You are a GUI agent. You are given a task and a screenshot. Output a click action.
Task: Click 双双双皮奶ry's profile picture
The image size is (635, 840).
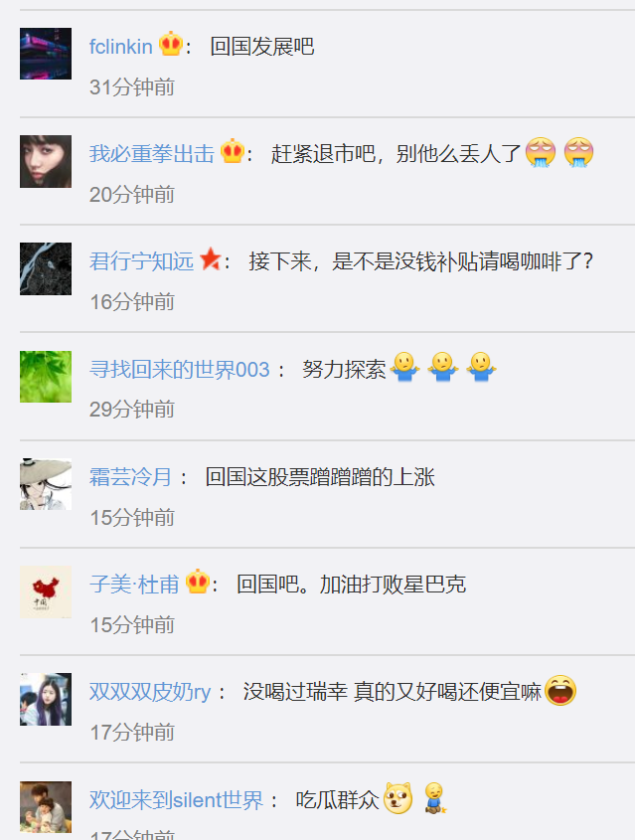tap(46, 699)
